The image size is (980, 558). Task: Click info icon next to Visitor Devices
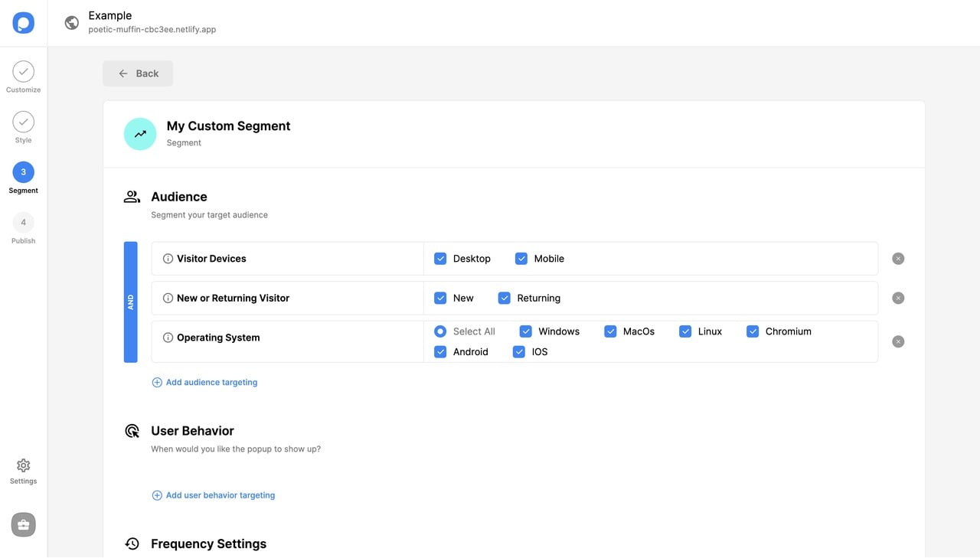[168, 259]
